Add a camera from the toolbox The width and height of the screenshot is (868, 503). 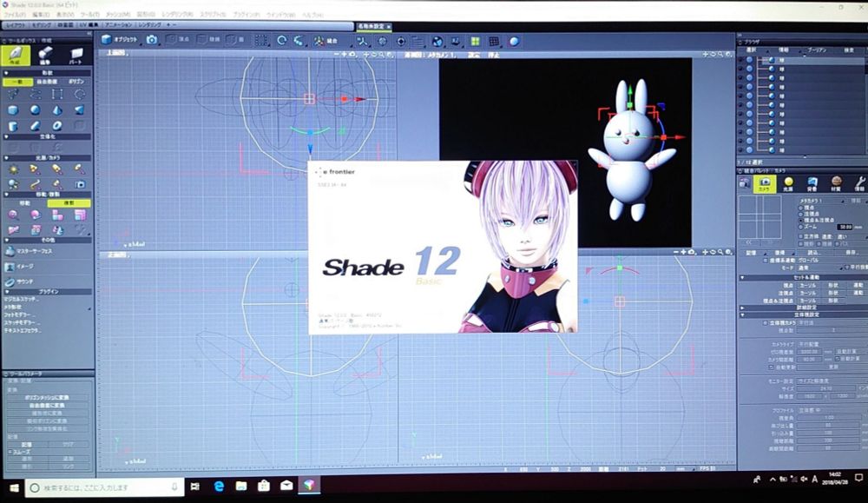coord(80,184)
